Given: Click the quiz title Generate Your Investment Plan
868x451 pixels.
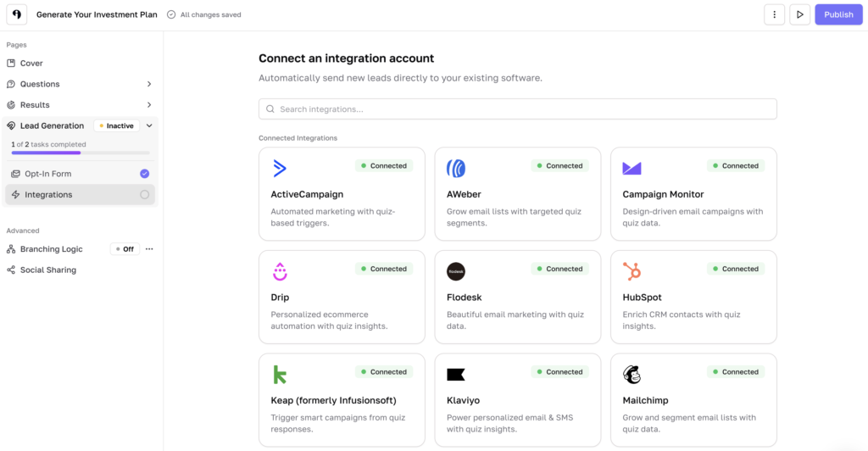Looking at the screenshot, I should pos(97,15).
